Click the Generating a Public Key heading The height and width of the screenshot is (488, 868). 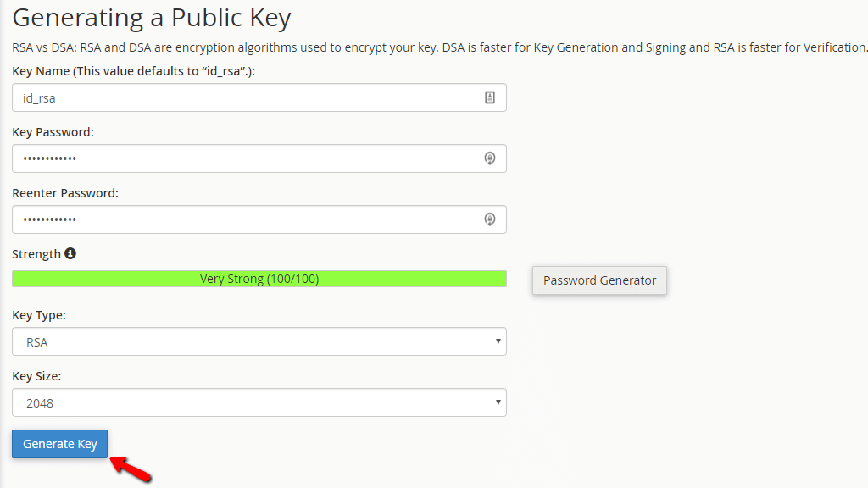point(151,17)
